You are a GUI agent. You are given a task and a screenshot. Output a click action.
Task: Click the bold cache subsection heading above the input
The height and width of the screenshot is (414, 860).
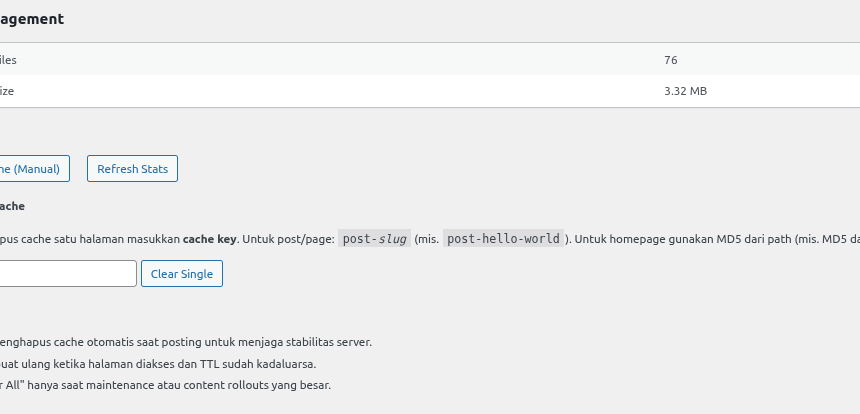12,206
